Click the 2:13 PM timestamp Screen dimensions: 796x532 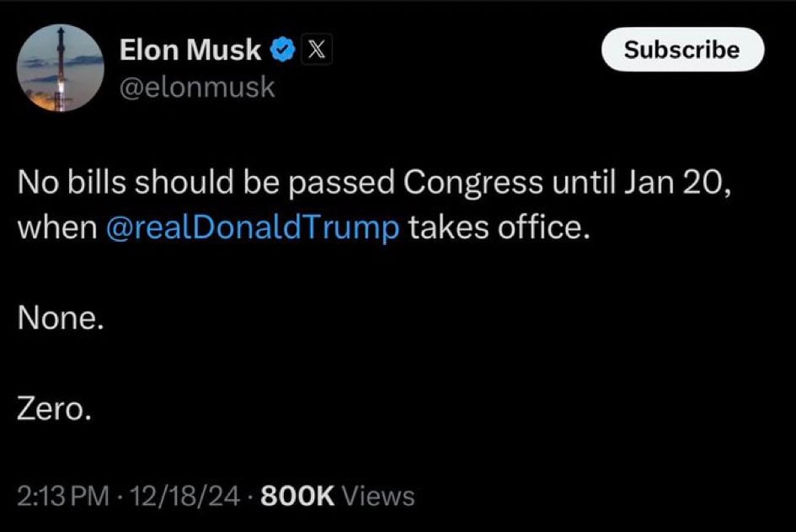pos(63,496)
